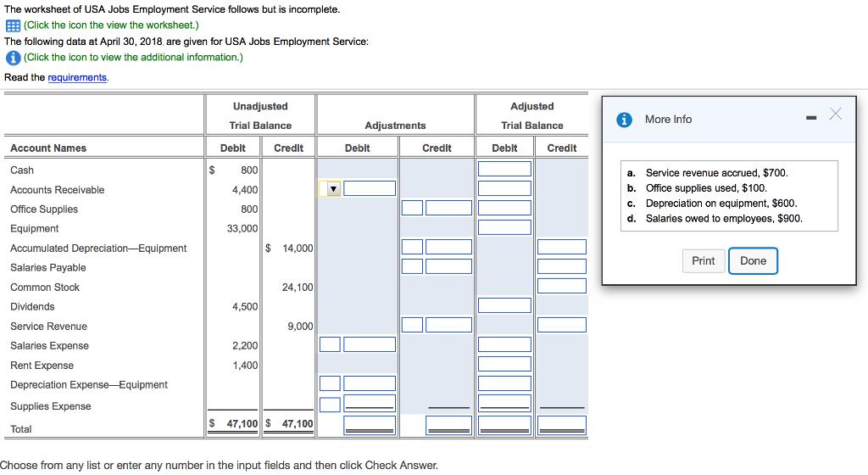Image resolution: width=868 pixels, height=475 pixels.
Task: Click Depreciation Expense adjusted debit field
Action: (x=504, y=383)
